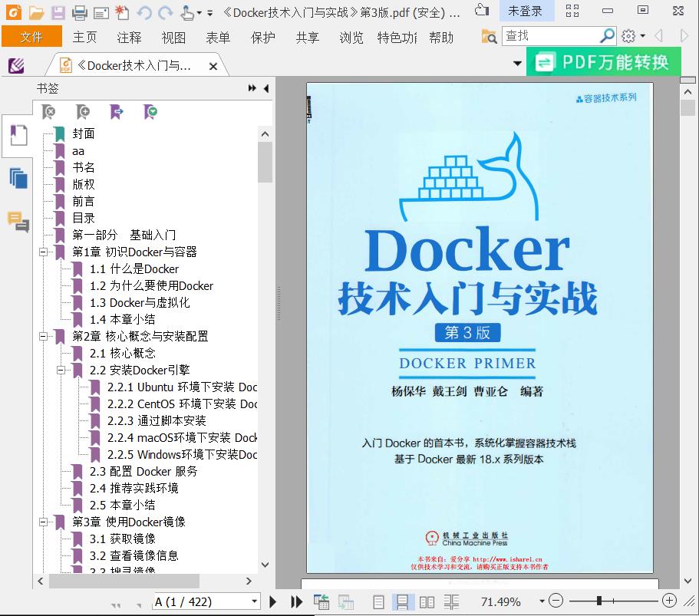Viewport: 699px width, 616px height.
Task: Collapse the 2.2 安装Docker引擎 bookmark
Action: [x=61, y=370]
